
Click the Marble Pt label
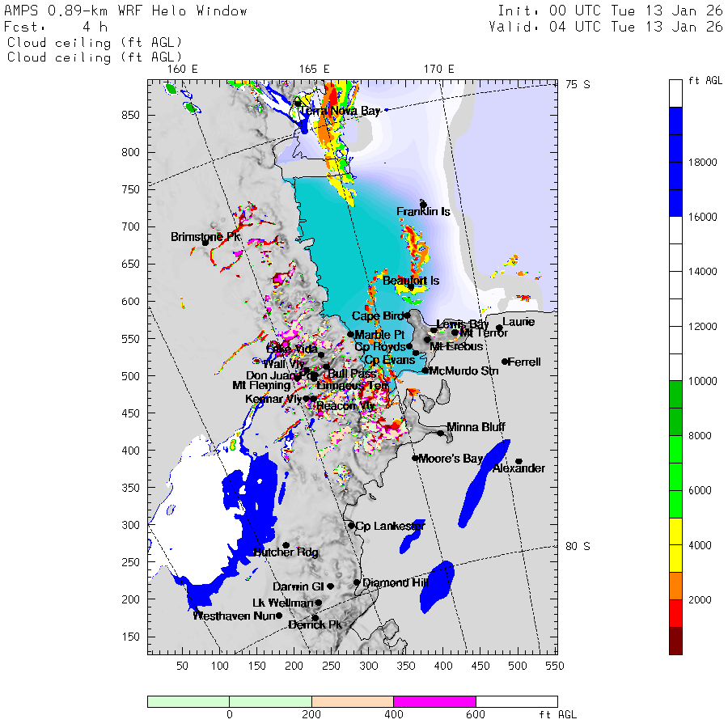(x=379, y=335)
